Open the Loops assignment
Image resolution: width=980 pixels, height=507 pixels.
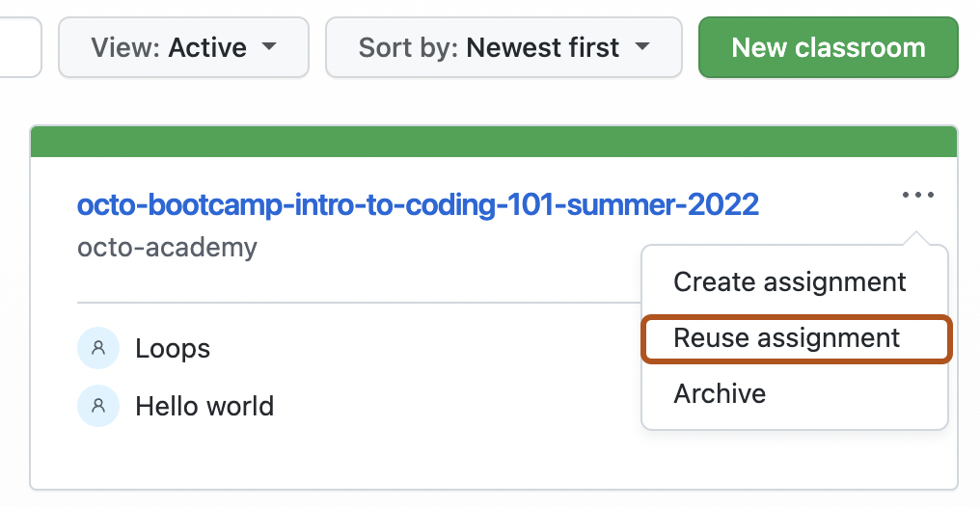[173, 348]
